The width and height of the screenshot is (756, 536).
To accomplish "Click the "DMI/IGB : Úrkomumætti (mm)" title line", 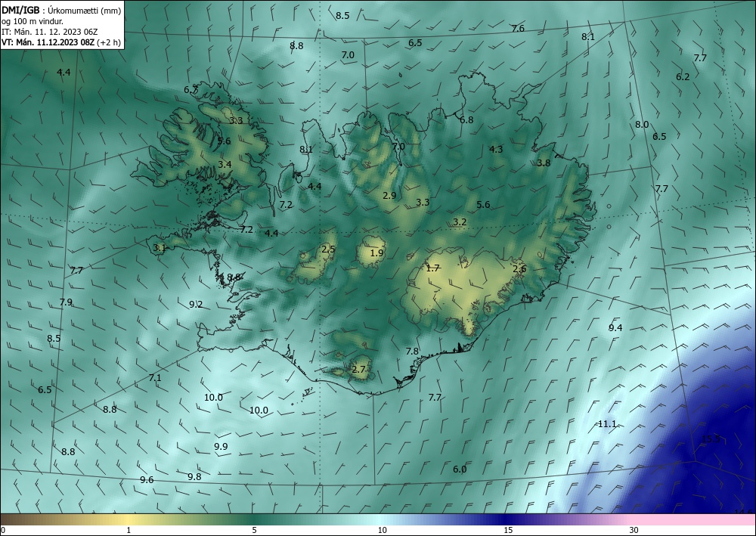I will pos(61,10).
